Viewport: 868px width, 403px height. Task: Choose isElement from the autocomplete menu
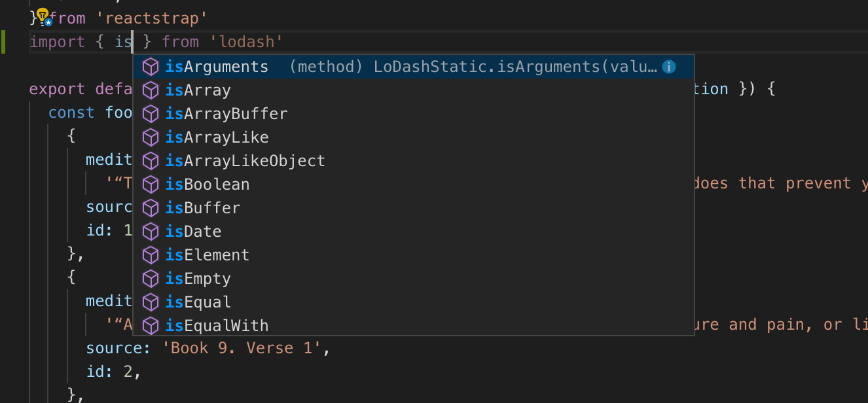(206, 254)
